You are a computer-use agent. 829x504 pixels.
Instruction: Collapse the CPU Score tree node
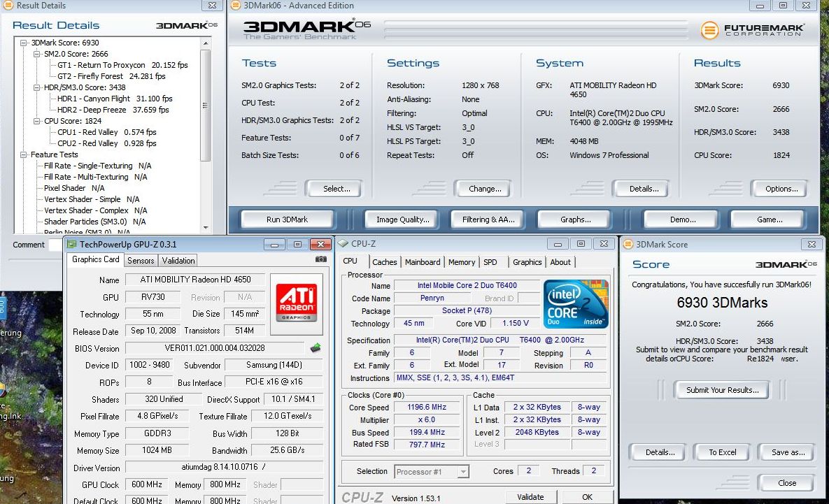coord(36,121)
